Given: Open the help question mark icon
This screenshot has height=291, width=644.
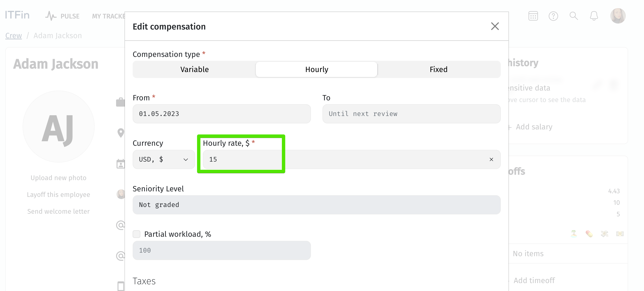Looking at the screenshot, I should 553,16.
